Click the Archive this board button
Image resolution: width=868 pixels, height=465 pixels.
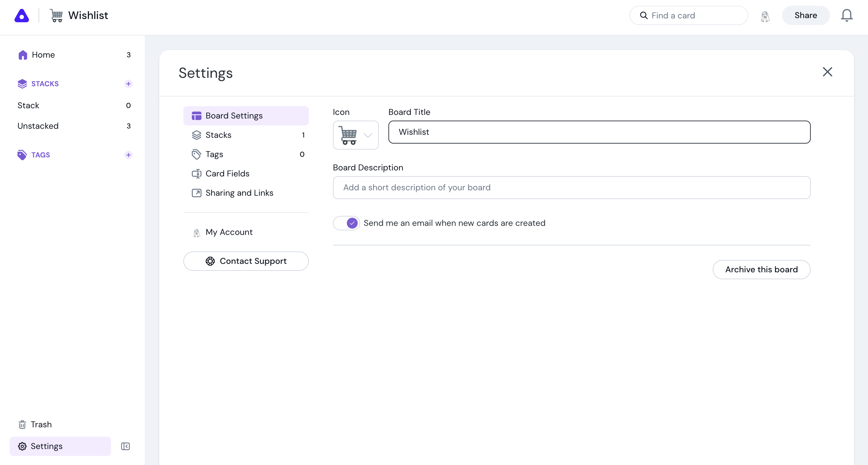pos(761,270)
